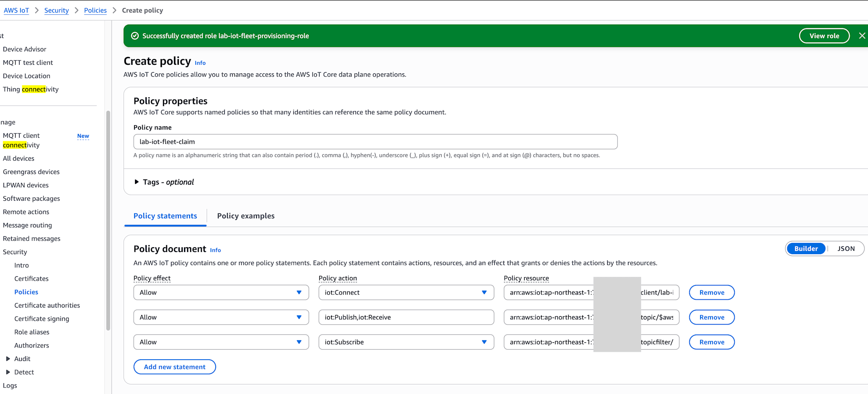Click resource field in iot:Subscribe row

[592, 342]
